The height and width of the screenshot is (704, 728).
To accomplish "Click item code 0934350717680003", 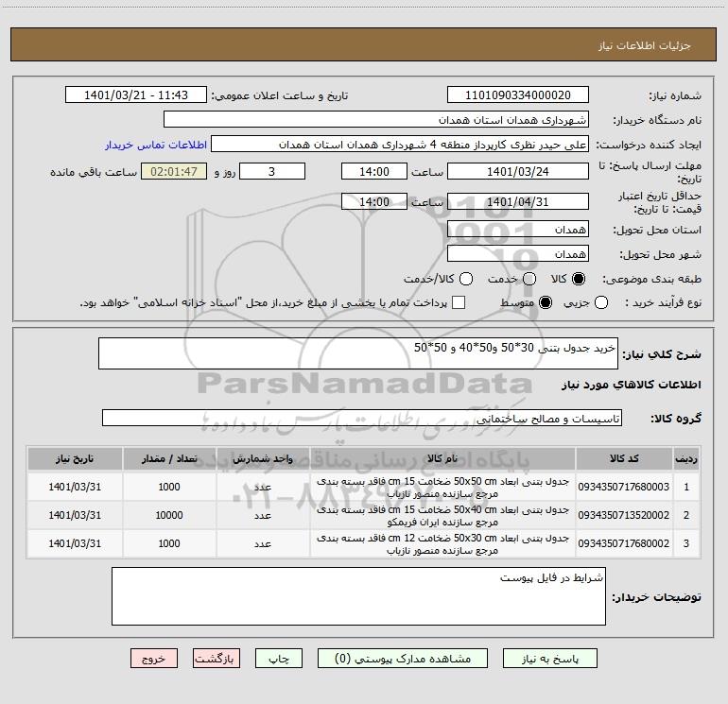I will (624, 487).
